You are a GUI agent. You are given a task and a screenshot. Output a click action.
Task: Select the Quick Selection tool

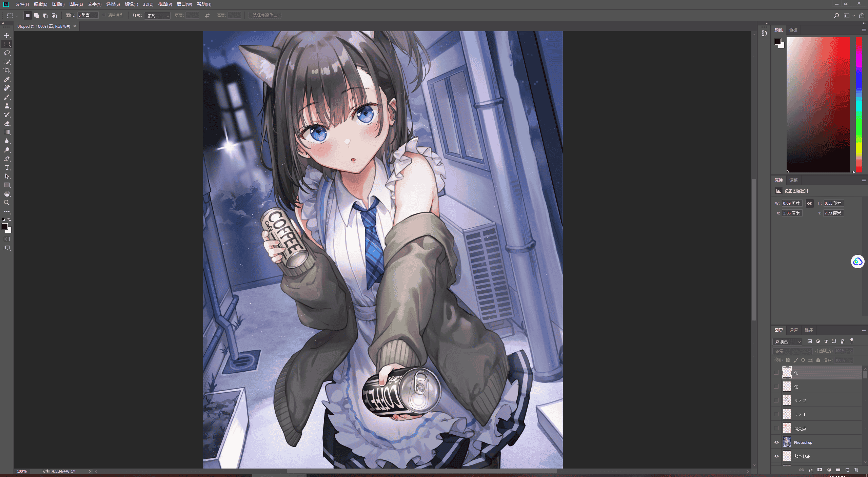coord(7,62)
